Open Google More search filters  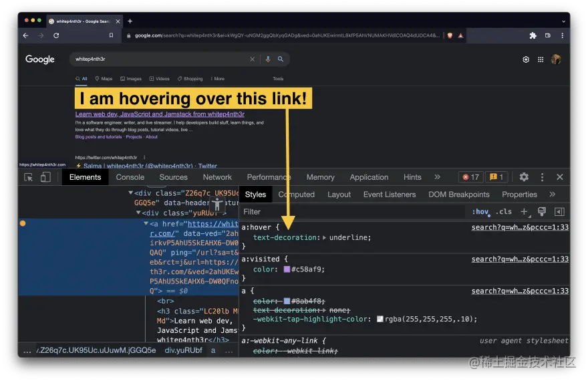[x=218, y=79]
